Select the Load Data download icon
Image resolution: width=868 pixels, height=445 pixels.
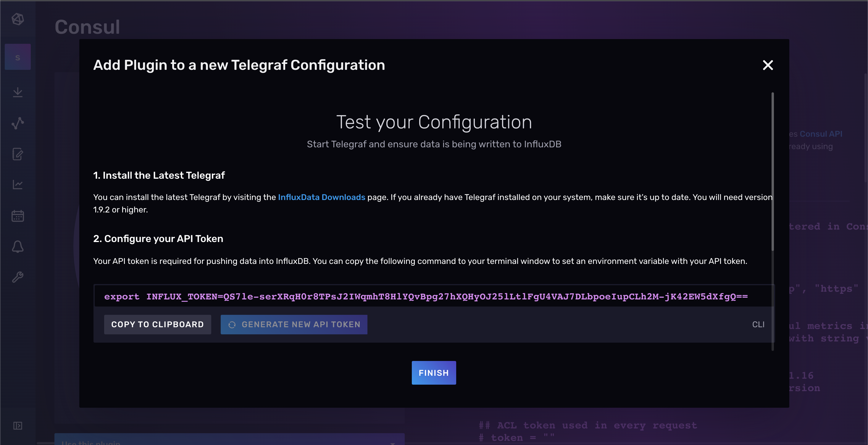17,93
